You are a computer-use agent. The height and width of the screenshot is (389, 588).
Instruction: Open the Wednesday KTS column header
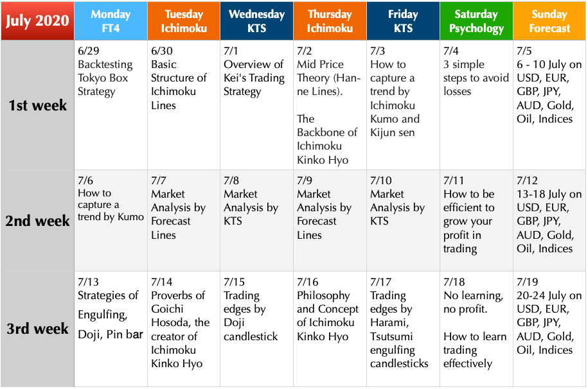256,21
